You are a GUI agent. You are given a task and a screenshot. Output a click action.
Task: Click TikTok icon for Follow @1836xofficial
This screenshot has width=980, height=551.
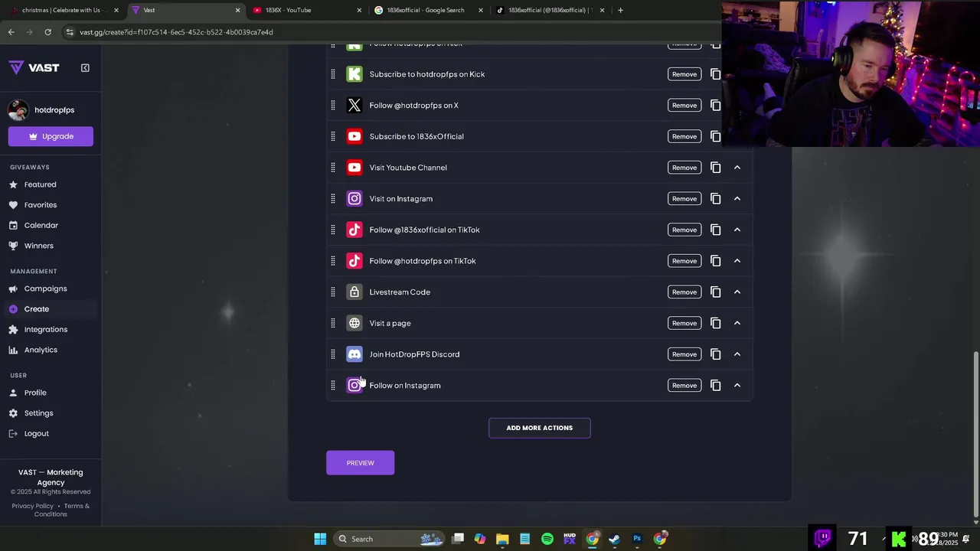pos(354,230)
